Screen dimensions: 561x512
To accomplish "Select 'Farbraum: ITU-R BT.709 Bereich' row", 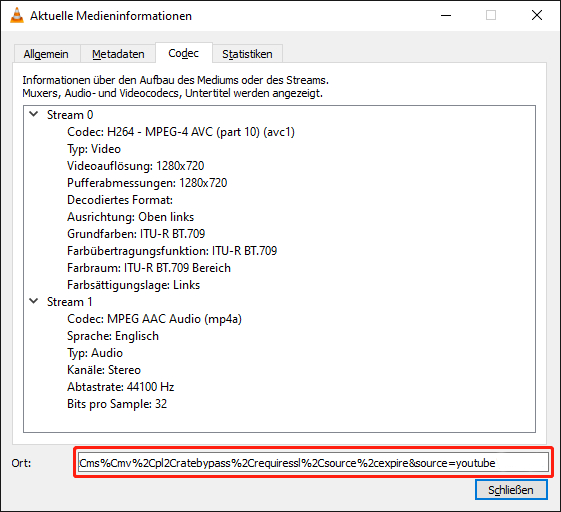I will (149, 268).
